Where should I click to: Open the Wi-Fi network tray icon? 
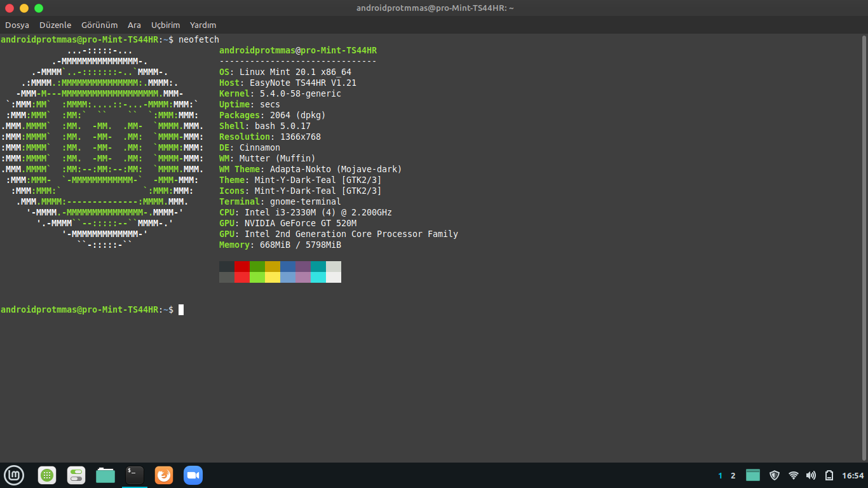[x=793, y=475]
